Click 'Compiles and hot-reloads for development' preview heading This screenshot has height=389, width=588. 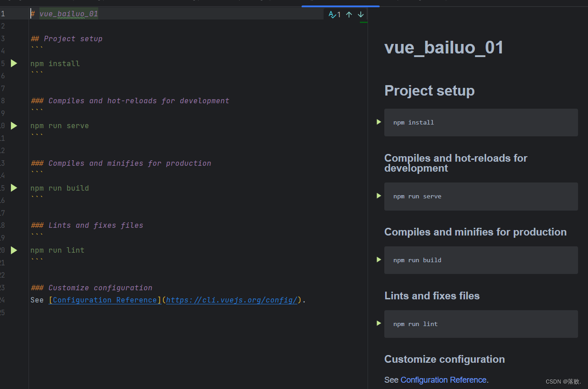pyautogui.click(x=456, y=163)
